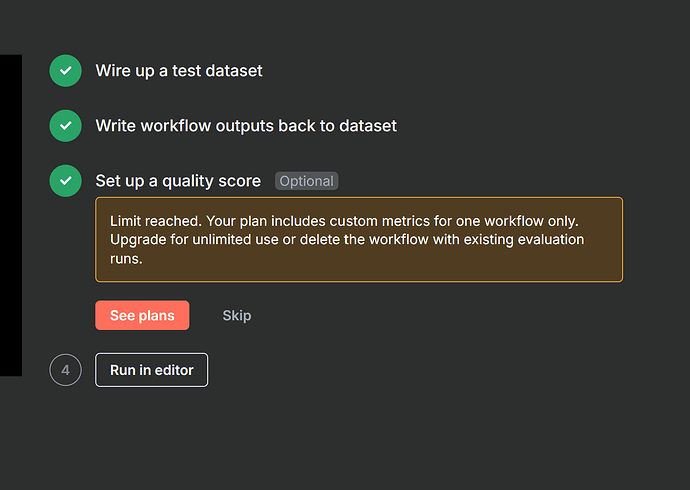Click the words Limit reached in the warning
690x490 pixels.
pyautogui.click(x=155, y=221)
